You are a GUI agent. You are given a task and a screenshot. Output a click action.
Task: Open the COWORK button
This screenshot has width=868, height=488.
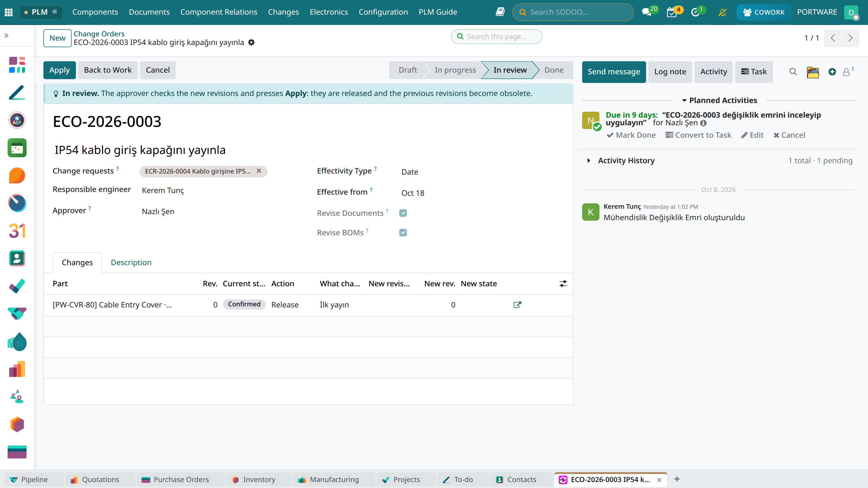[x=763, y=12]
